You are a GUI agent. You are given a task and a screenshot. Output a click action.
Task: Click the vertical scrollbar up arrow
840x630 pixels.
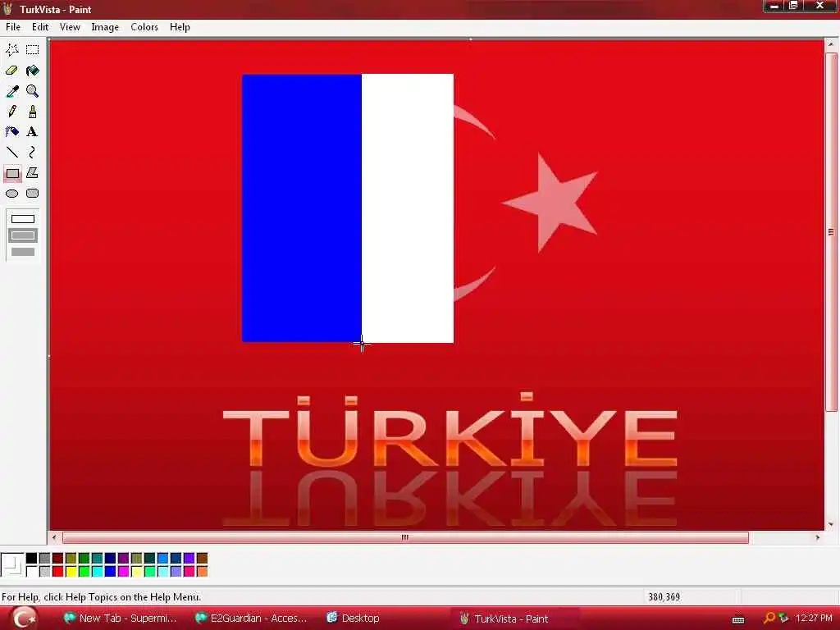pyautogui.click(x=831, y=45)
